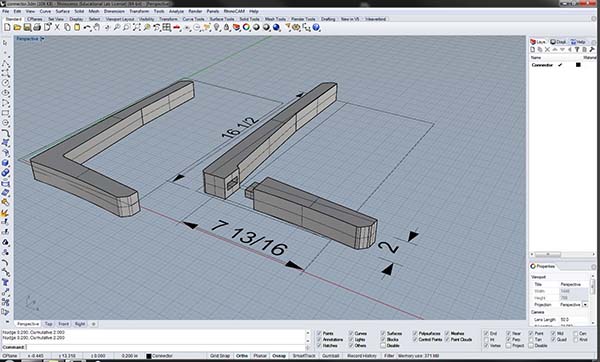Toggle the Points selection filter checkbox
Viewport: 600px width, 362px height.
point(319,333)
